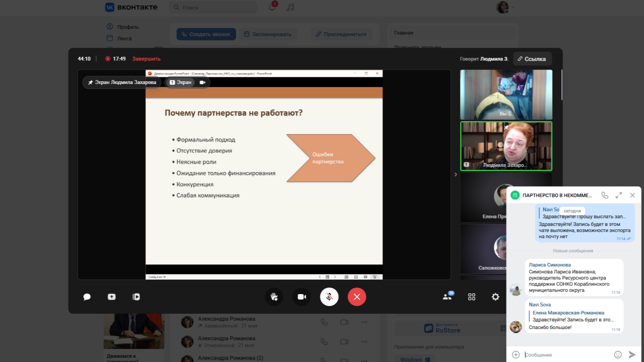Select the Экран view toggle

pyautogui.click(x=180, y=82)
